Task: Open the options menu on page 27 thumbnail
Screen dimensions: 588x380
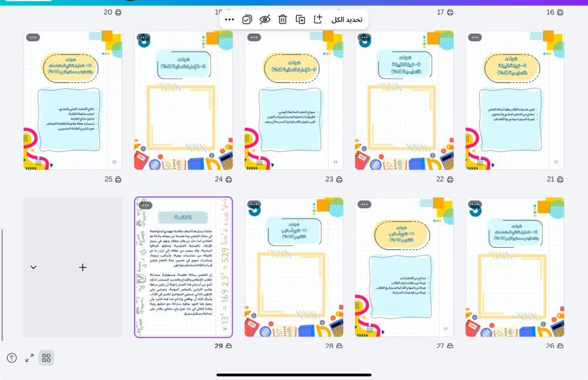Action: 364,204
